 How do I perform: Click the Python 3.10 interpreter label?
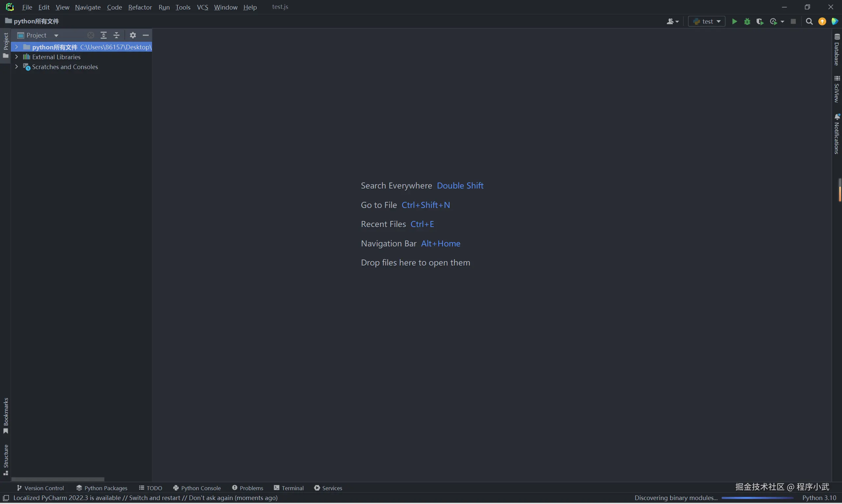(x=819, y=498)
